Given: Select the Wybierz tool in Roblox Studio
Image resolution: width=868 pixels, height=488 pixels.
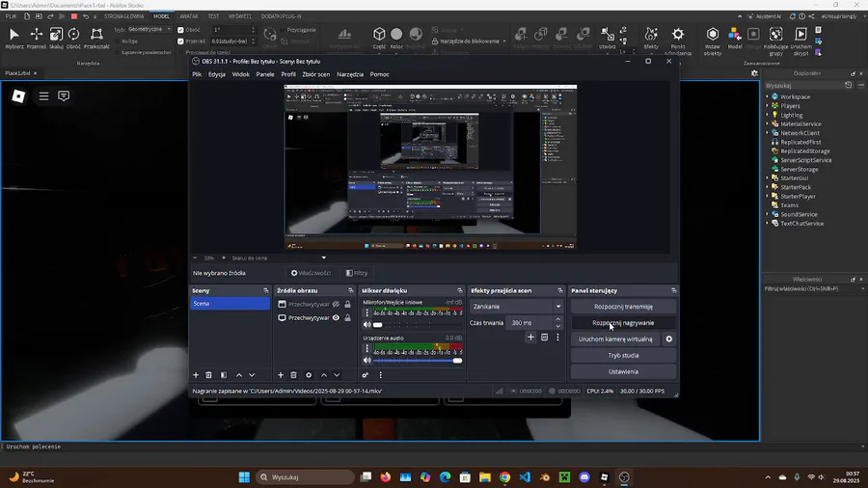Looking at the screenshot, I should click(14, 39).
